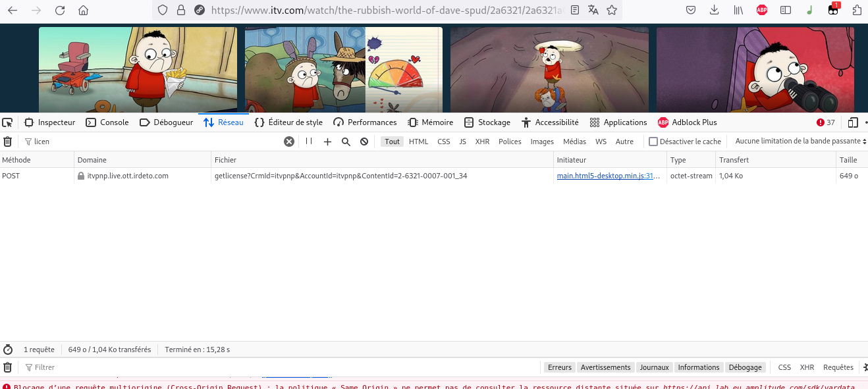Open the extensions puzzle icon
This screenshot has height=389, width=868.
[x=857, y=10]
